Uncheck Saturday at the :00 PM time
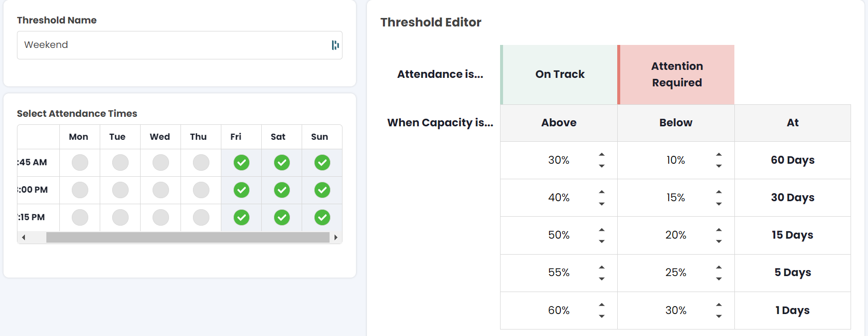868x336 pixels. tap(282, 190)
